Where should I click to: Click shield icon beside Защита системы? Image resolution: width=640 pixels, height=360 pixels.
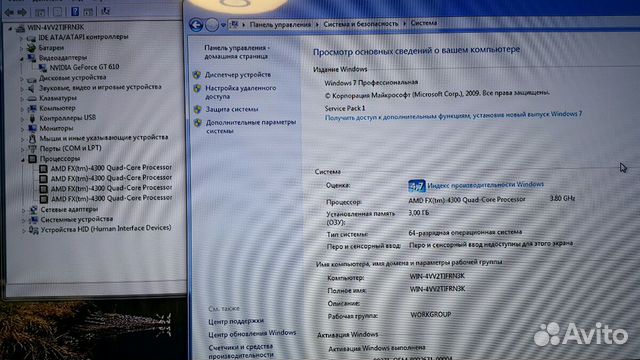(198, 109)
